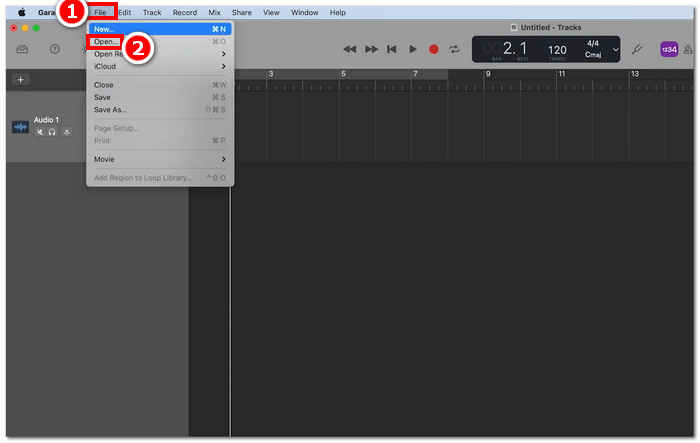
Task: Open the Window menu
Action: coord(304,13)
